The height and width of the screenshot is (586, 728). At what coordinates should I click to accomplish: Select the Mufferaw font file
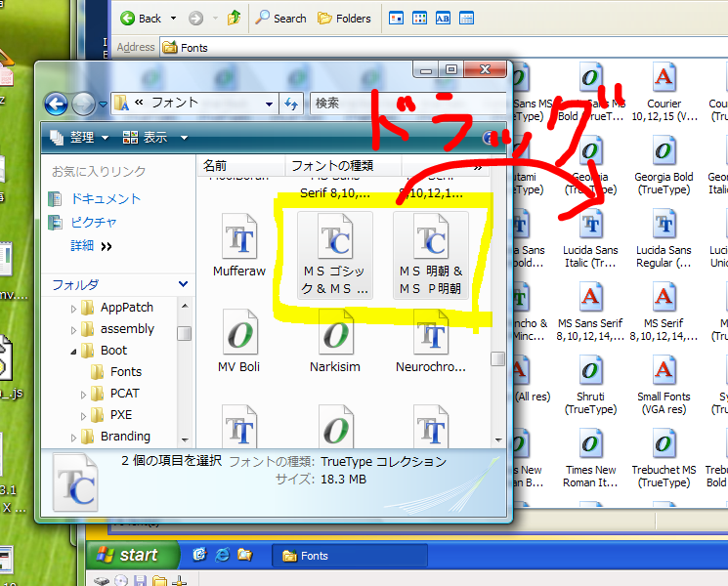(x=239, y=245)
